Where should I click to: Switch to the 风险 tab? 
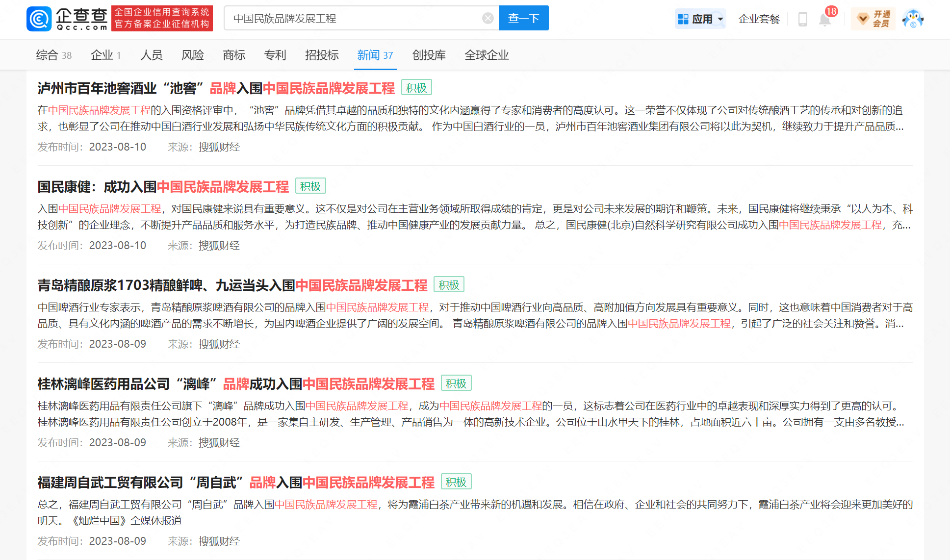[193, 55]
